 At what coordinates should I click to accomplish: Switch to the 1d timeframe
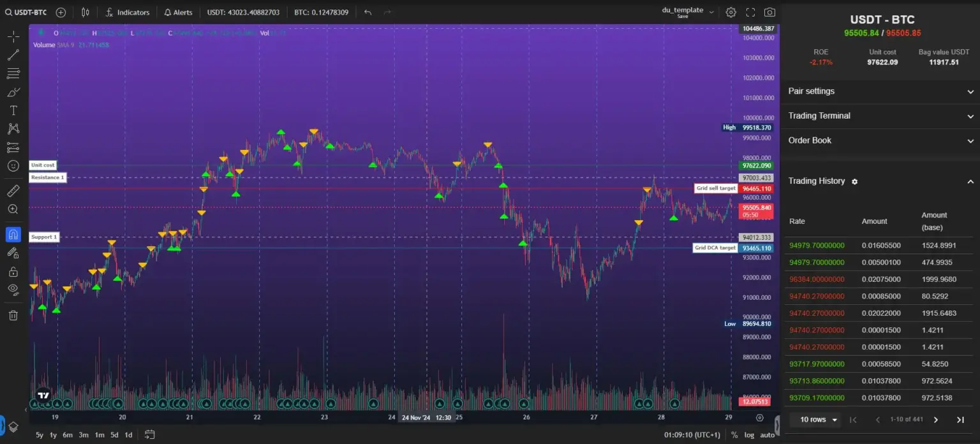pos(128,434)
